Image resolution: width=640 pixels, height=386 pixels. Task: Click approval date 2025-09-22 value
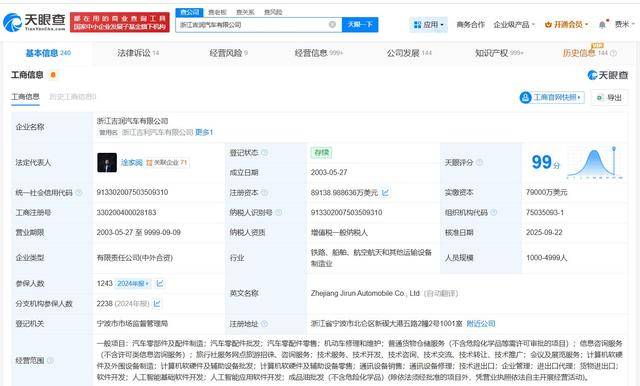pyautogui.click(x=544, y=232)
